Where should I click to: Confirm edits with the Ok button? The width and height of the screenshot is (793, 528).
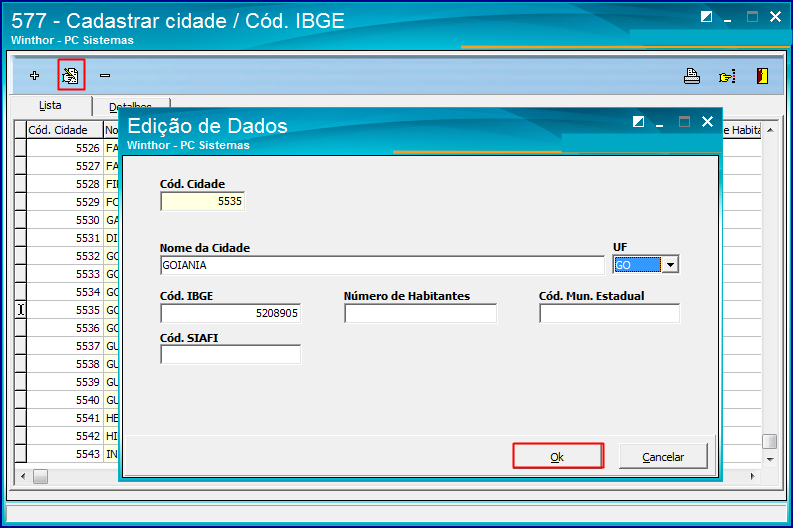click(558, 456)
